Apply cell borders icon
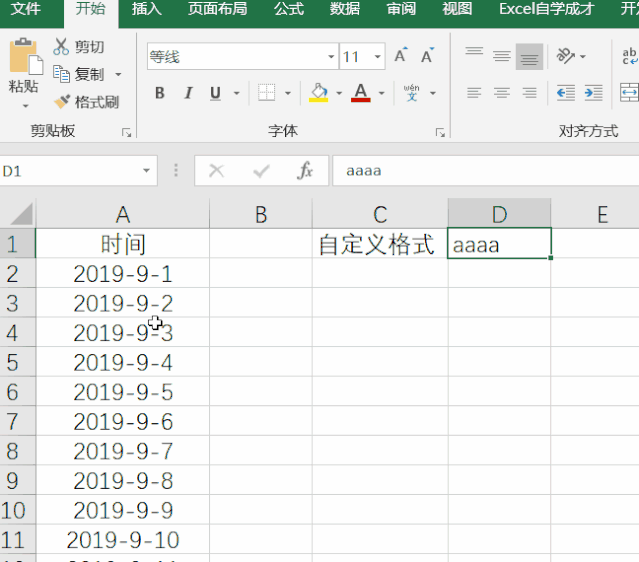The image size is (639, 562). 267,93
